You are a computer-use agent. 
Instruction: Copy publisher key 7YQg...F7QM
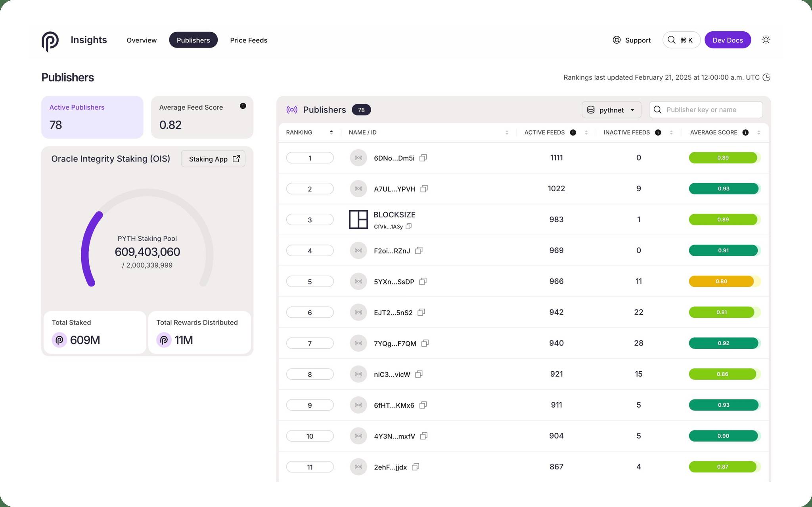tap(425, 344)
